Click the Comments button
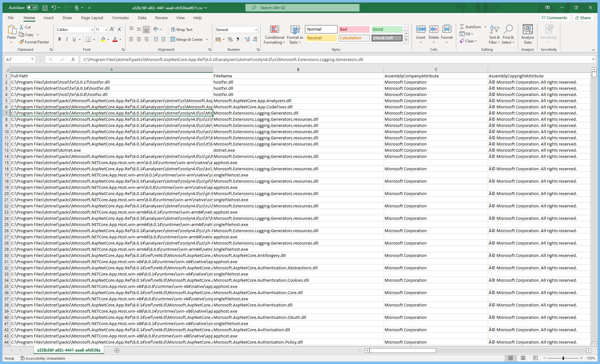 [554, 18]
